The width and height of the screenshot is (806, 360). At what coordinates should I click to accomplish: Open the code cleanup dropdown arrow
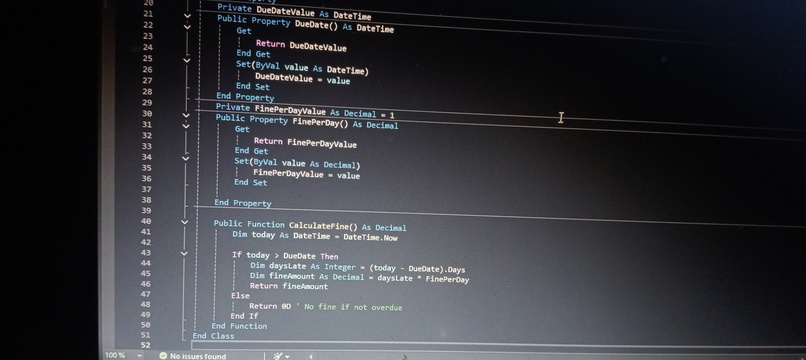[x=287, y=356]
